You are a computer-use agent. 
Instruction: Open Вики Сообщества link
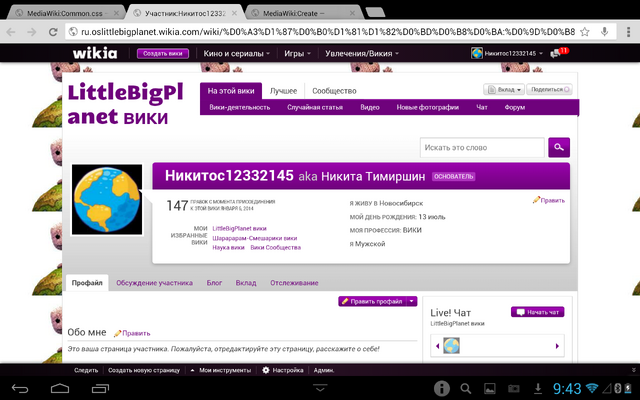click(x=276, y=247)
